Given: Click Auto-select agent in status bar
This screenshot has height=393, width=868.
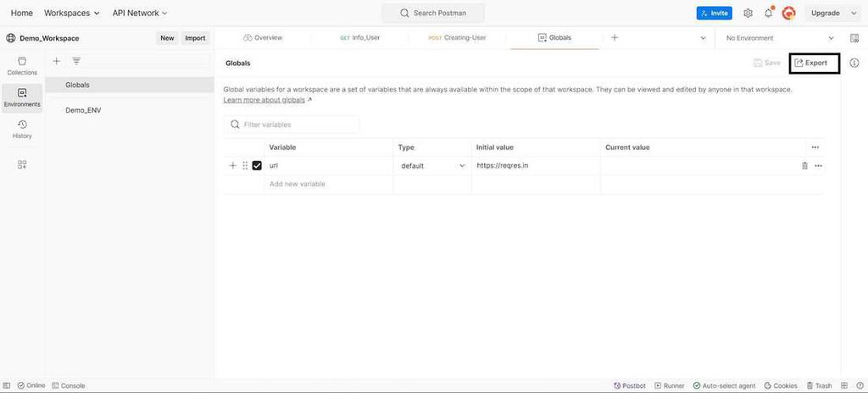Looking at the screenshot, I should tap(724, 386).
